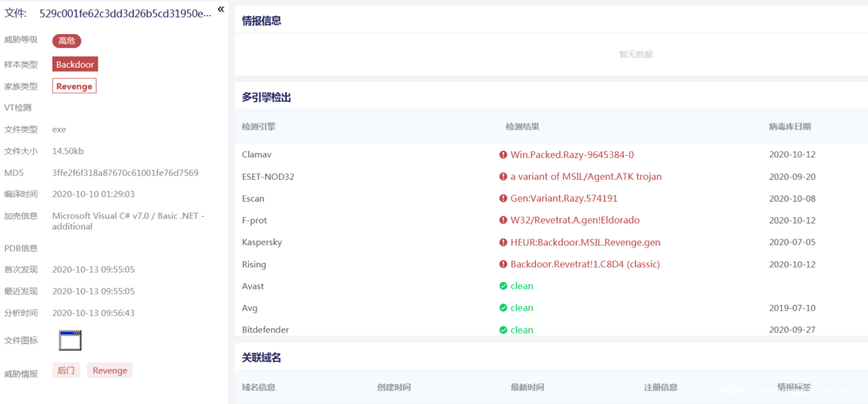Click the warning icon next to ESET-NOD32 result
The width and height of the screenshot is (868, 404).
(503, 177)
